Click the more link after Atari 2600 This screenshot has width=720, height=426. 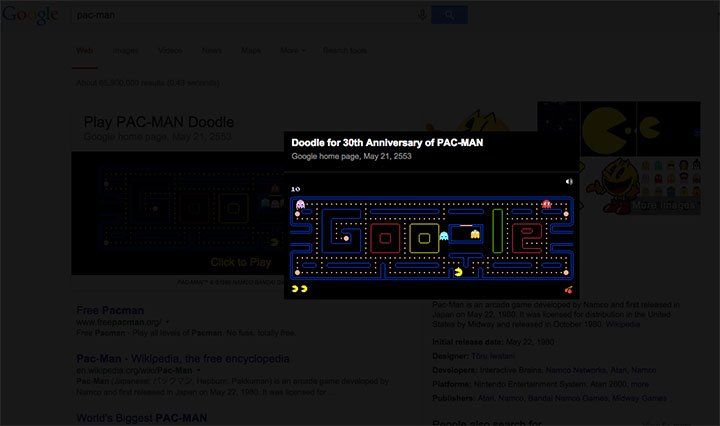(640, 384)
